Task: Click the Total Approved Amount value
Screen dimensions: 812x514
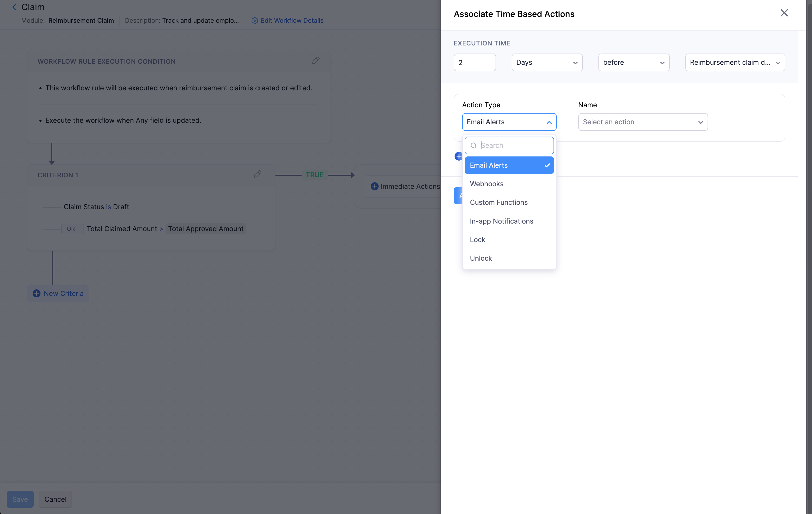Action: pos(206,229)
